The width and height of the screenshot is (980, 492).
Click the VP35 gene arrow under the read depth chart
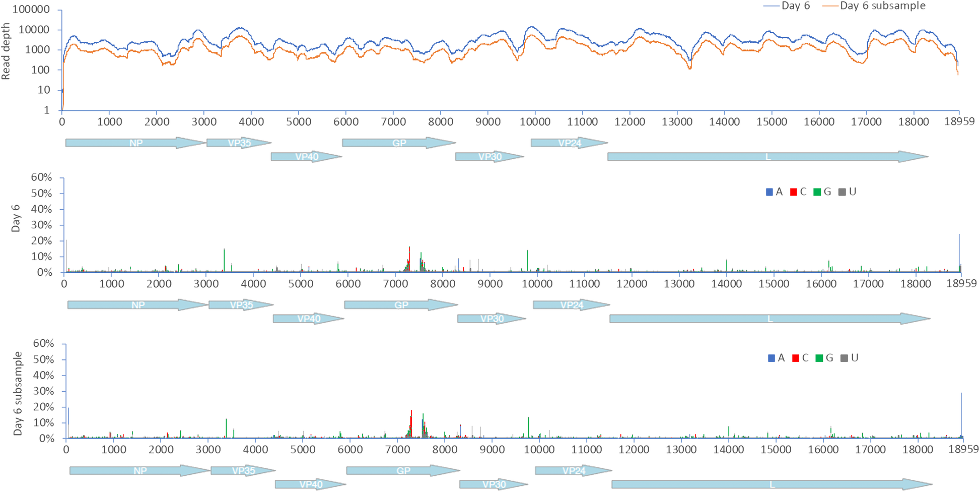click(239, 143)
